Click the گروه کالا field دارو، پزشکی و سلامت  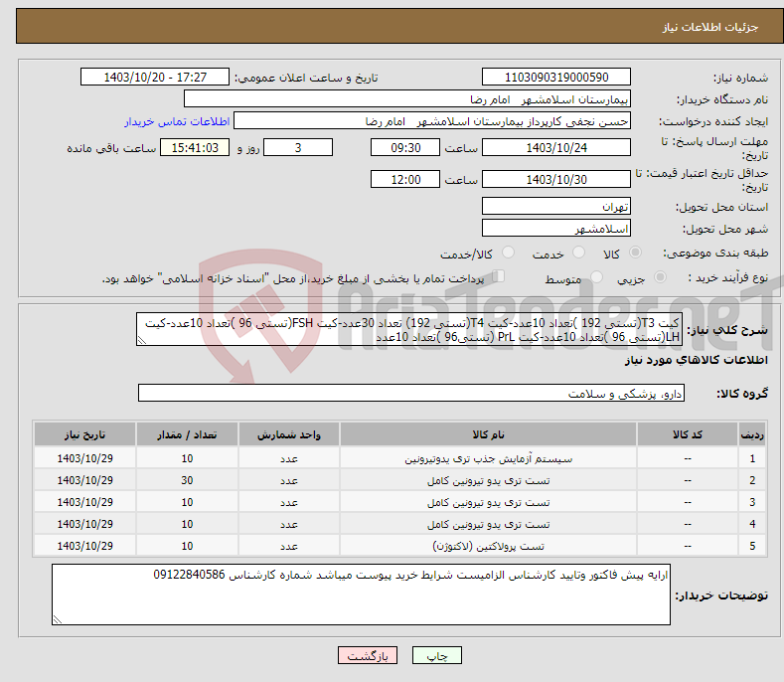411,394
